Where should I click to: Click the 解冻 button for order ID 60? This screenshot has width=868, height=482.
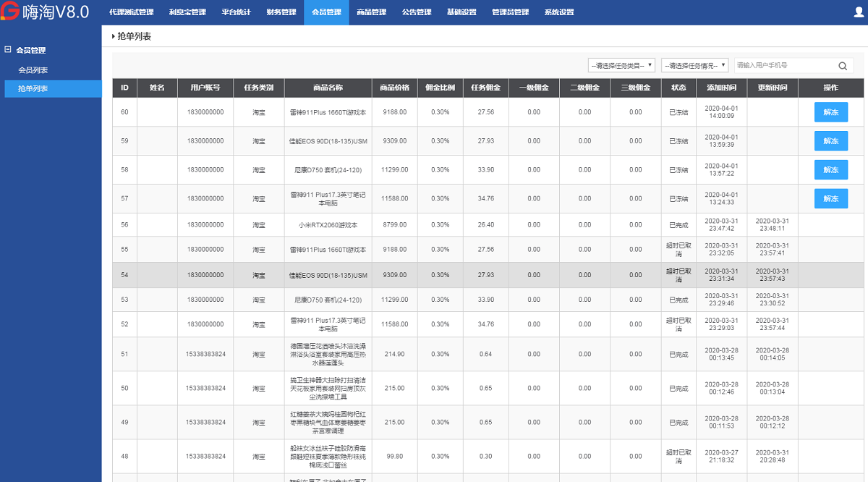pyautogui.click(x=830, y=112)
